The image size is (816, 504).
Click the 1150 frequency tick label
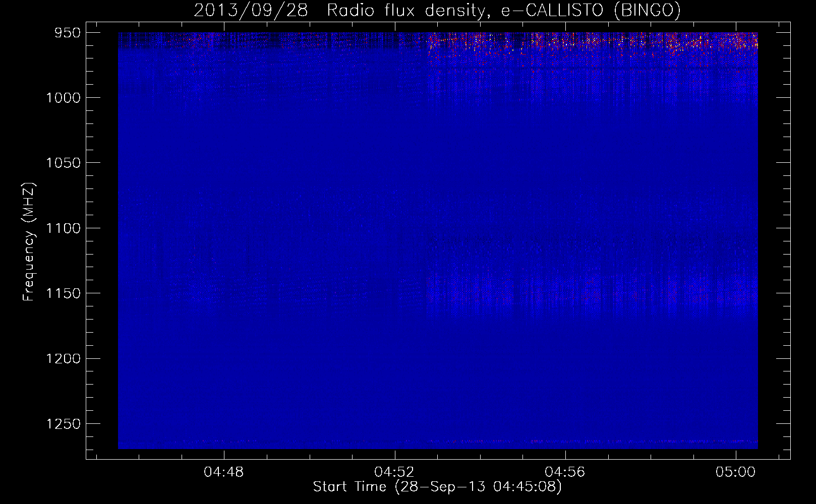[63, 293]
